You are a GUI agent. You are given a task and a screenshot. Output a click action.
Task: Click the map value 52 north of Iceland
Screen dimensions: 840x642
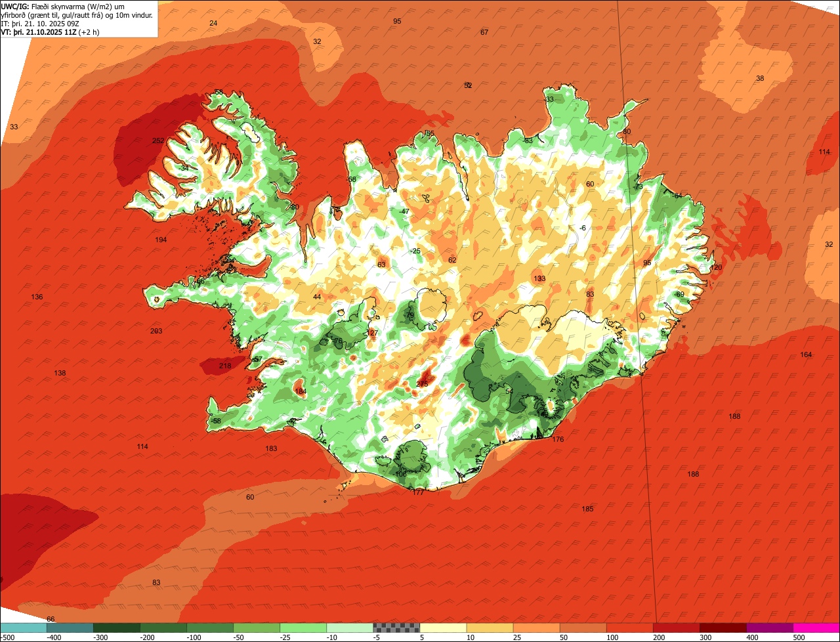[x=468, y=85]
